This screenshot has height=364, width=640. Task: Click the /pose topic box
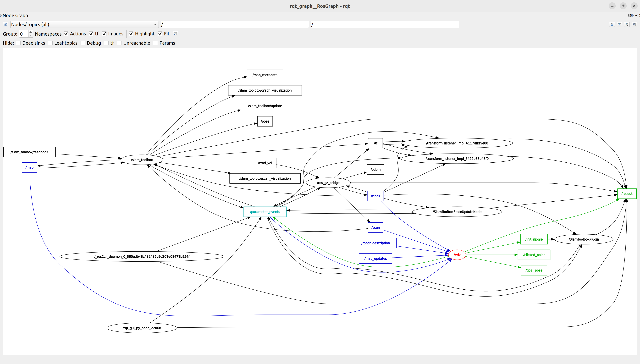pos(265,121)
